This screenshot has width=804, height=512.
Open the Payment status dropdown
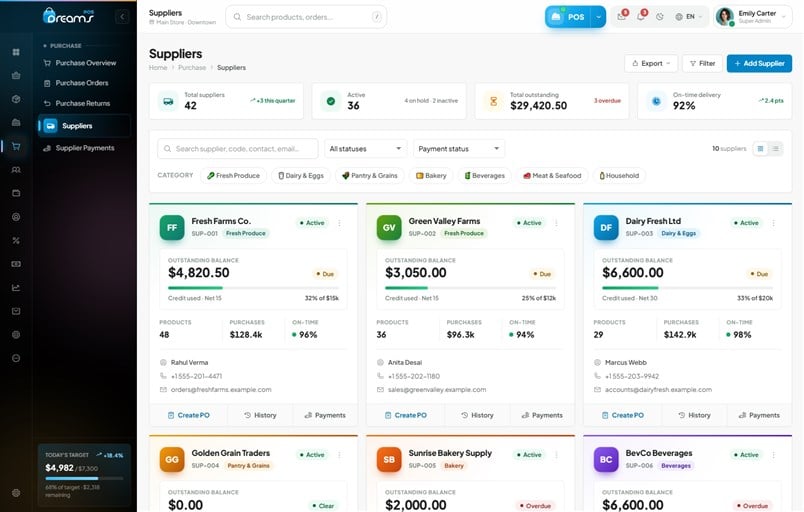[459, 149]
